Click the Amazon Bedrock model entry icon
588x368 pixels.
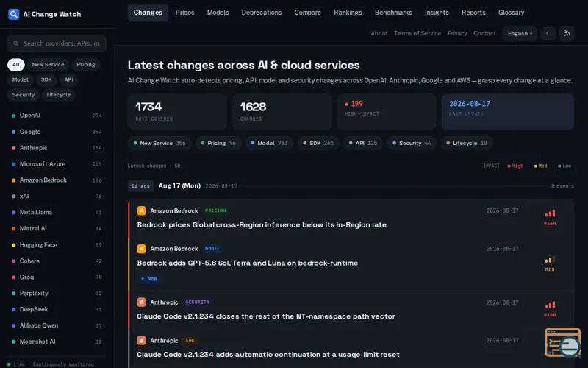point(141,249)
